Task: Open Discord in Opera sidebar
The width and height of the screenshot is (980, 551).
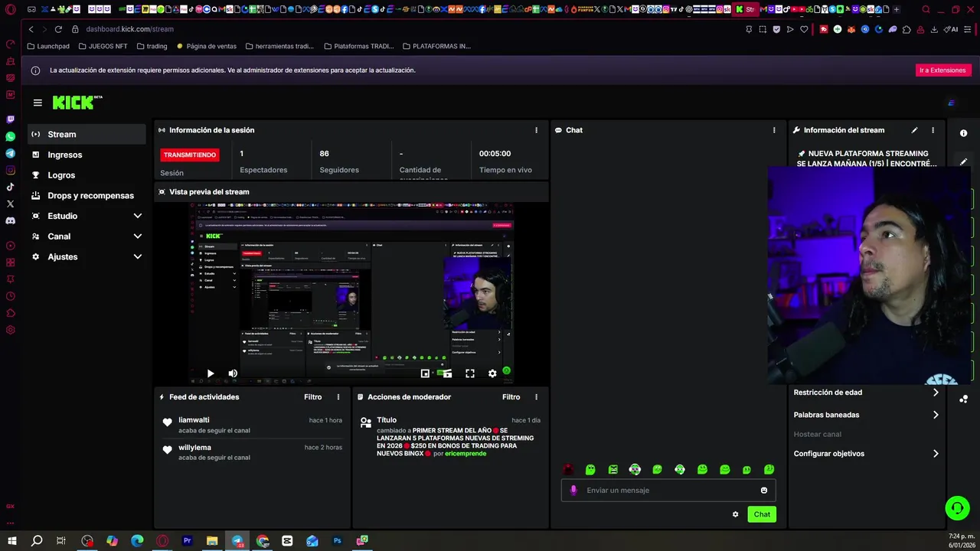Action: point(11,220)
